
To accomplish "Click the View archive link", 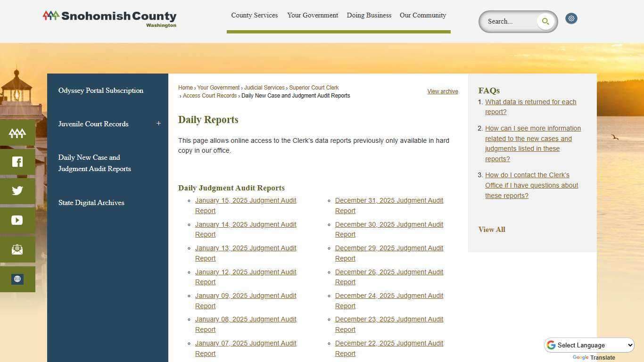I will (x=442, y=91).
